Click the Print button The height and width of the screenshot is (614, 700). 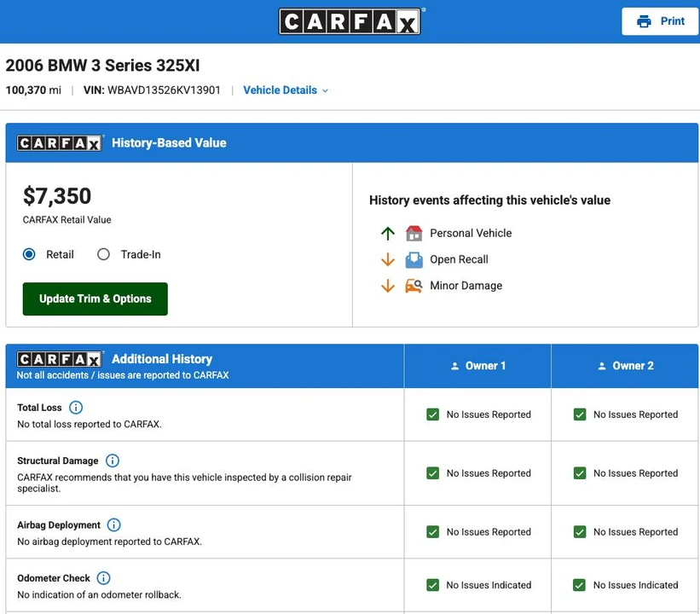click(660, 21)
